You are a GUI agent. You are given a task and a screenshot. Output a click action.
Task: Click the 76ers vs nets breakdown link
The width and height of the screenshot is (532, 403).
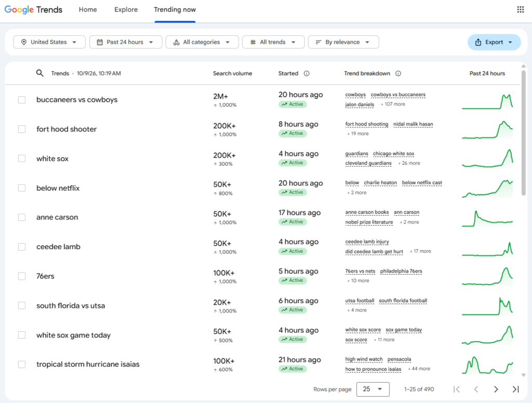coord(360,271)
